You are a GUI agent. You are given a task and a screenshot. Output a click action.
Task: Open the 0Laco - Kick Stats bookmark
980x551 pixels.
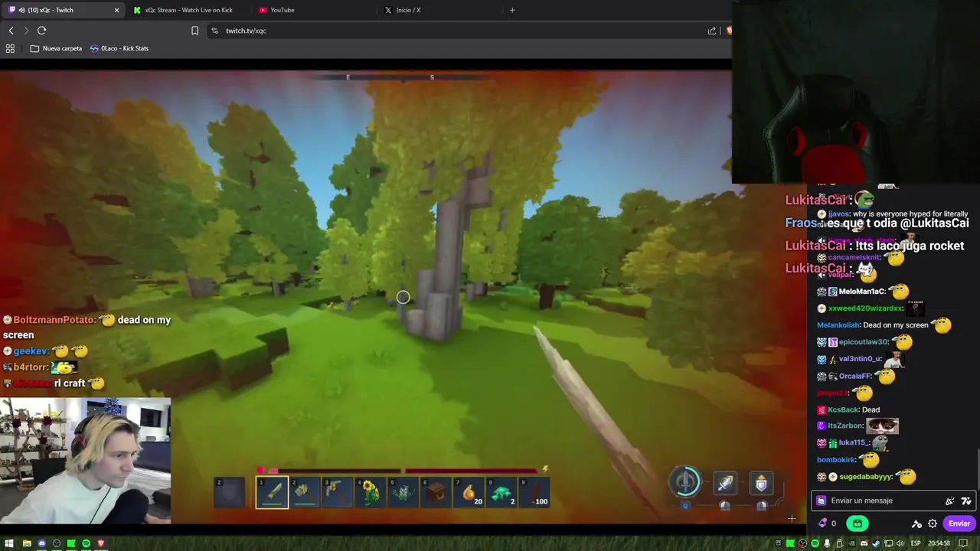tap(119, 48)
